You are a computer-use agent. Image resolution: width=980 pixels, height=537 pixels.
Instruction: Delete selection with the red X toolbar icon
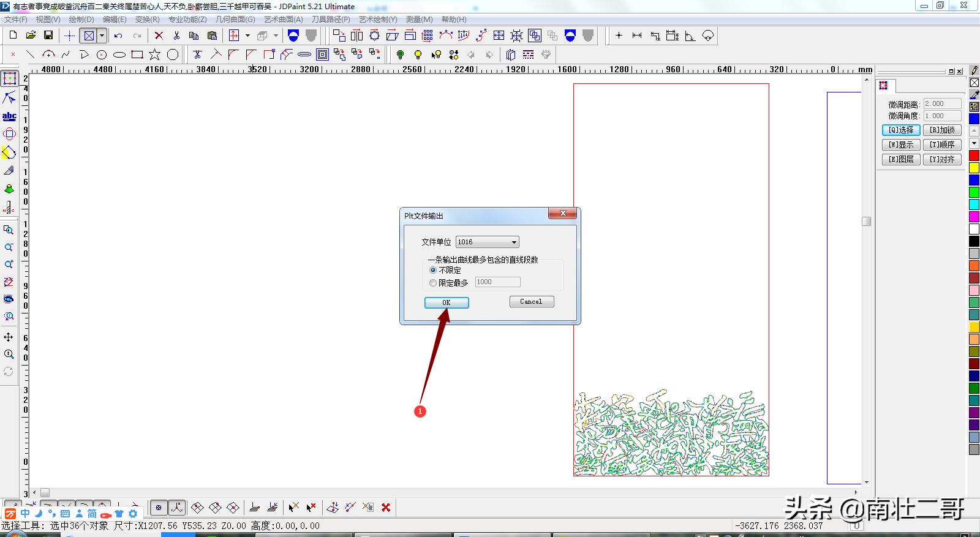[159, 36]
